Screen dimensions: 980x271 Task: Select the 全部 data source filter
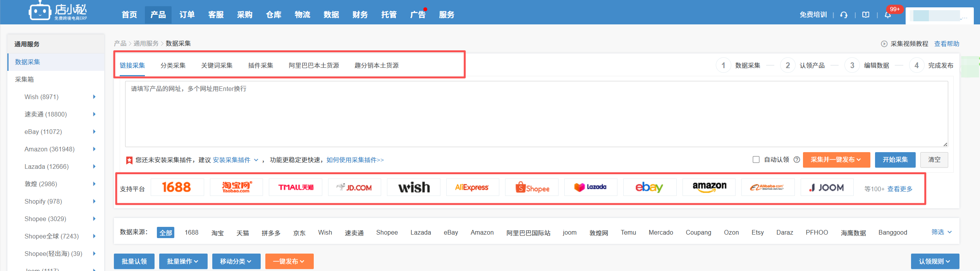tap(165, 233)
